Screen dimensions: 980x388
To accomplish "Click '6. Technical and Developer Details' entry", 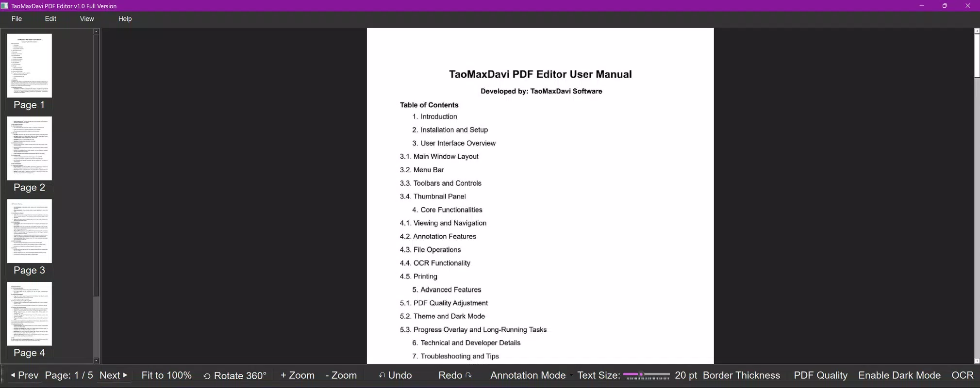I will [x=466, y=343].
